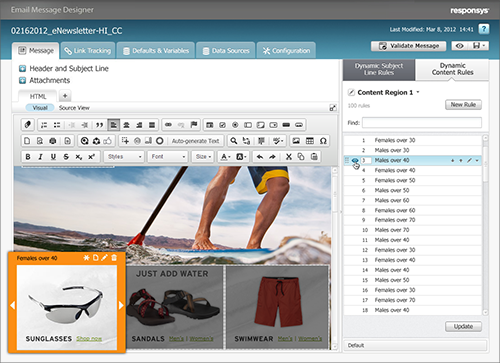The height and width of the screenshot is (363, 500).
Task: Edit the Males over 40 rule with pencil icon
Action: click(x=469, y=160)
